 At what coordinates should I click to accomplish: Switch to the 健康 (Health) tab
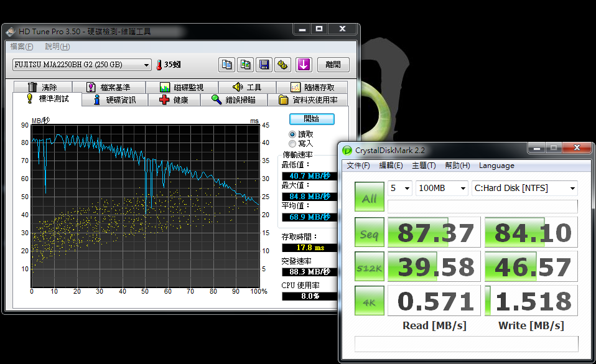point(174,100)
